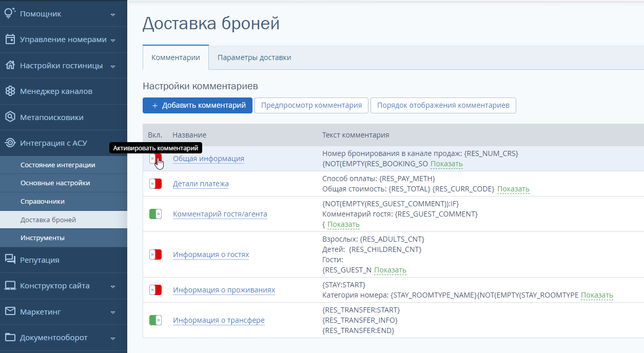Open the Информация о гостях link
Viewport: 644px width, 353px height.
211,254
